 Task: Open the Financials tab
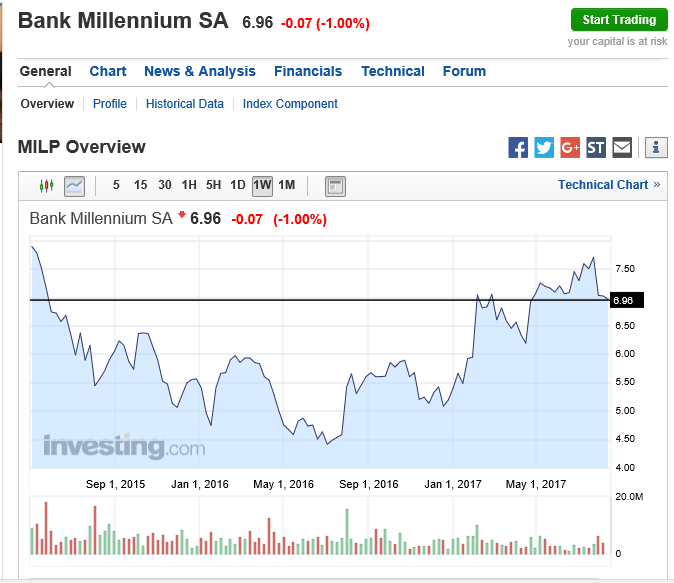(308, 71)
